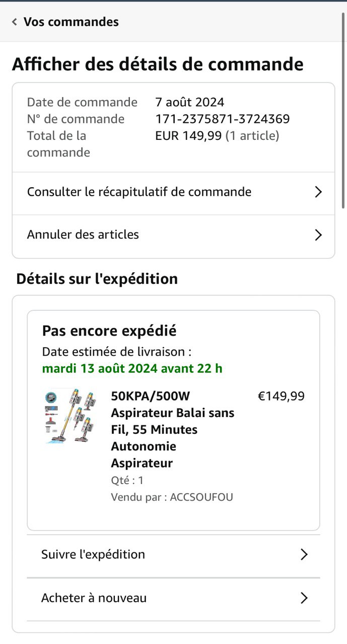This screenshot has height=644, width=347.
Task: Choose Acheter à nouveau
Action: tap(94, 598)
